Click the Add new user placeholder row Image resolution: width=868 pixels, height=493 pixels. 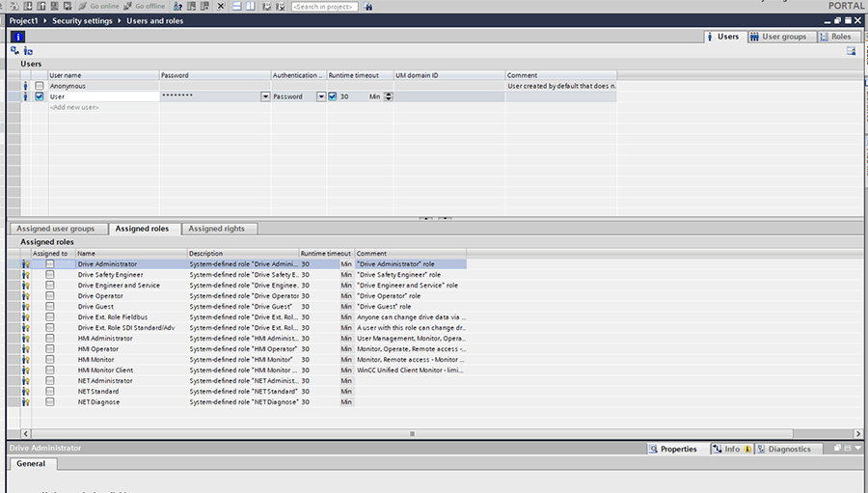(x=74, y=107)
